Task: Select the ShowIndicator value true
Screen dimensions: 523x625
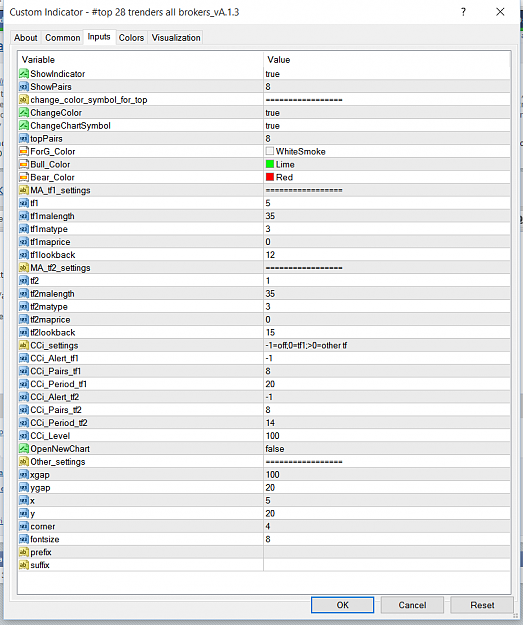Action: (273, 74)
